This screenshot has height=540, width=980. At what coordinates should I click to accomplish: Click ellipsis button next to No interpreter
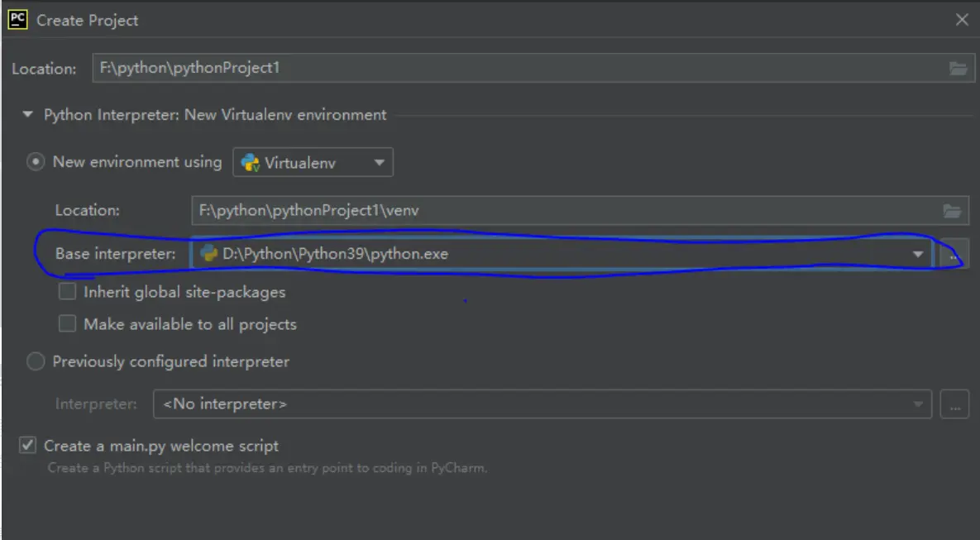[x=954, y=404]
